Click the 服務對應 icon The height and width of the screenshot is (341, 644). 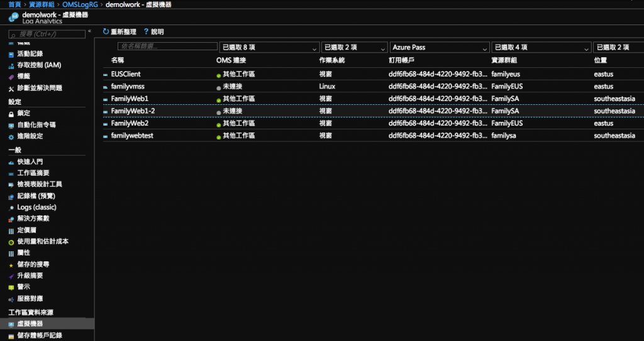(11, 300)
